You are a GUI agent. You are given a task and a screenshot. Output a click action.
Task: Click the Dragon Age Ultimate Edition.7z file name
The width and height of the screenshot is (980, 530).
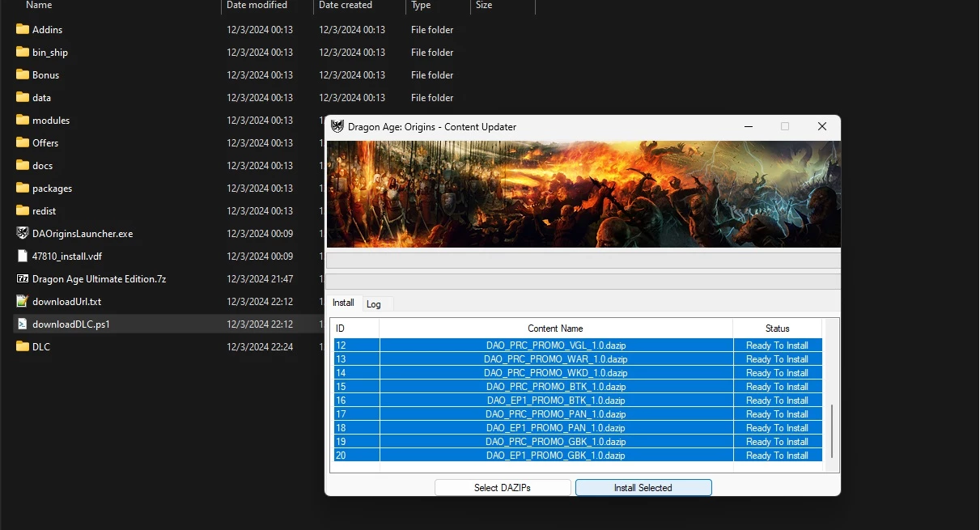click(100, 278)
